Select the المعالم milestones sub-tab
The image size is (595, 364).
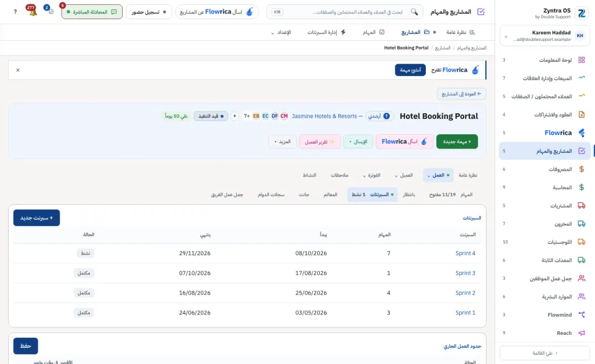coord(330,194)
